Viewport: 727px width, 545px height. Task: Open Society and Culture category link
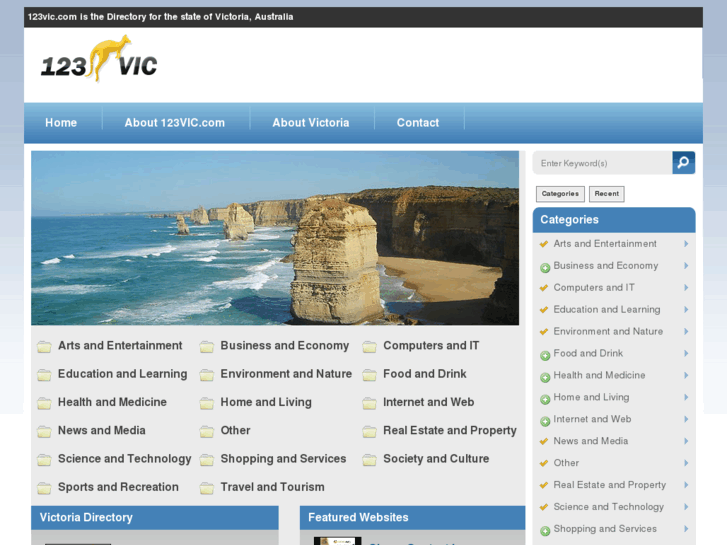[436, 459]
